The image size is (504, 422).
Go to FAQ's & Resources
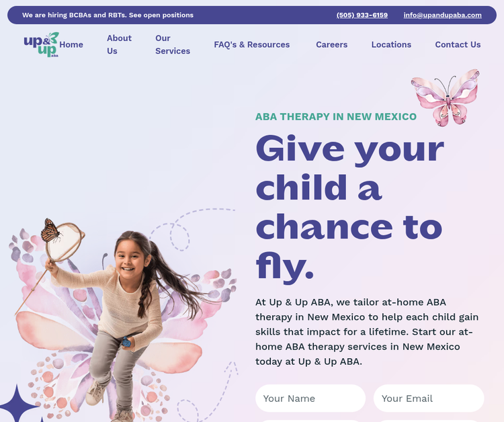click(252, 44)
